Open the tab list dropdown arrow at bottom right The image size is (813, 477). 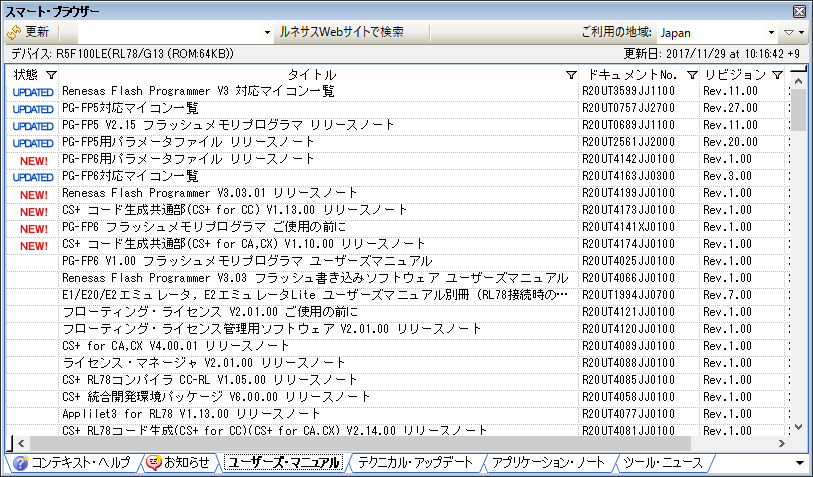coord(799,463)
